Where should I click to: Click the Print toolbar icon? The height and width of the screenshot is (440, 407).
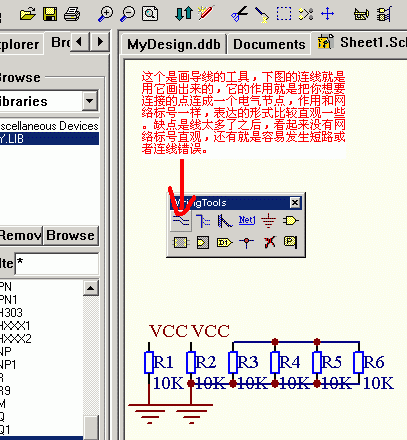72,14
